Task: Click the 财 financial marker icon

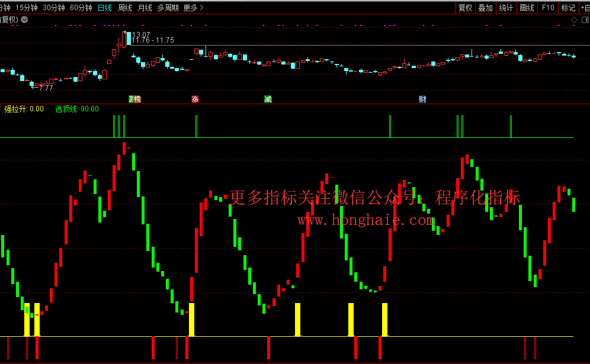Action: 422,99
